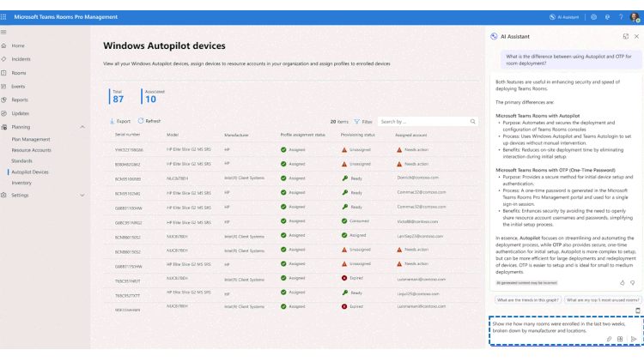Open Plan Management under Planning
The width and height of the screenshot is (644, 362).
click(x=31, y=140)
